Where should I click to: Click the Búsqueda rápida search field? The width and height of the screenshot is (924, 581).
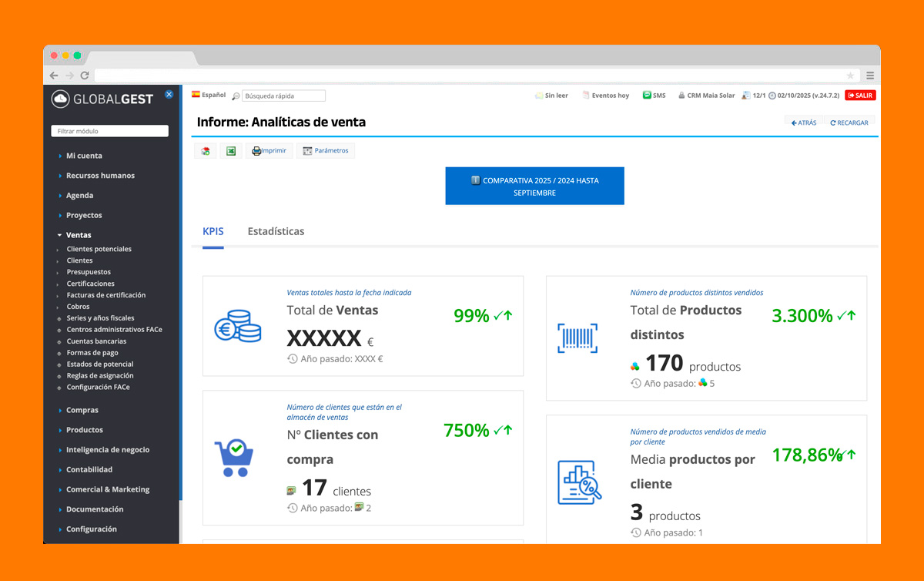pyautogui.click(x=283, y=96)
